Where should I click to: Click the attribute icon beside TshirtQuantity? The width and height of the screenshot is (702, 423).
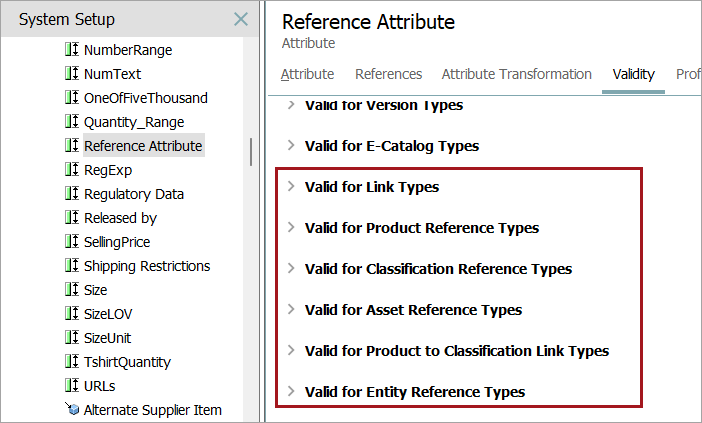pos(72,361)
